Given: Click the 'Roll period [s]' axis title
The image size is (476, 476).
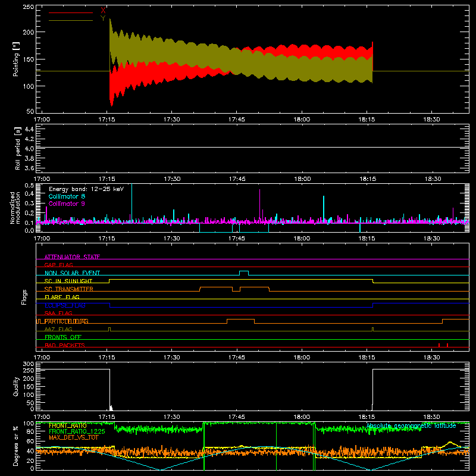Looking at the screenshot, I should point(18,148).
